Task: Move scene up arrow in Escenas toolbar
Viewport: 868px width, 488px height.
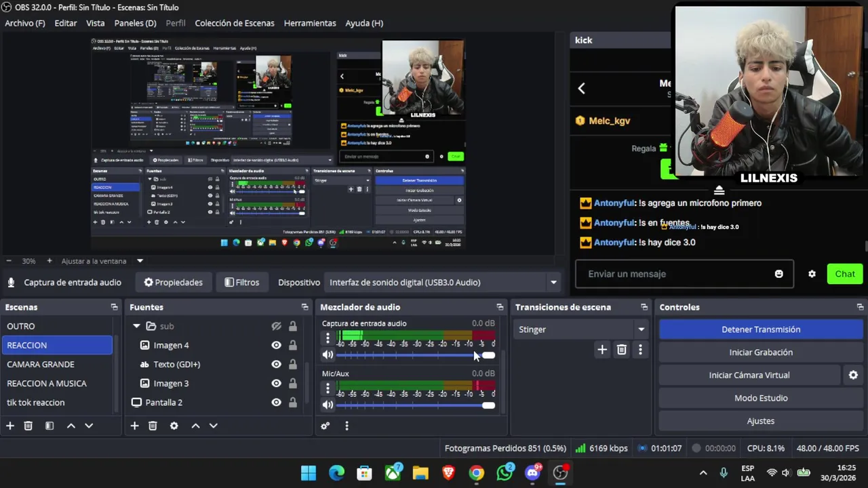Action: click(x=71, y=426)
